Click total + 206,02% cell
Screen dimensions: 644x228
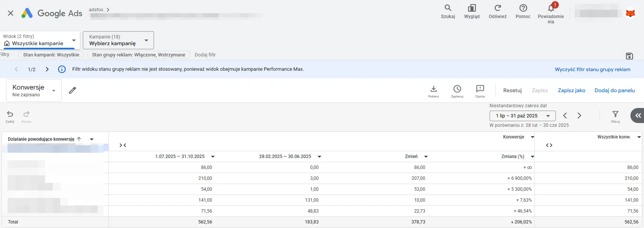pos(521,222)
